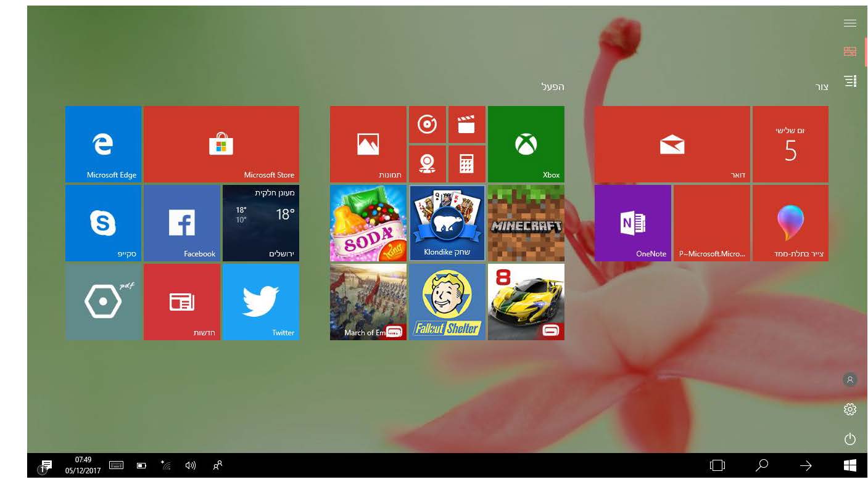Open the green Xbox tile

point(526,144)
